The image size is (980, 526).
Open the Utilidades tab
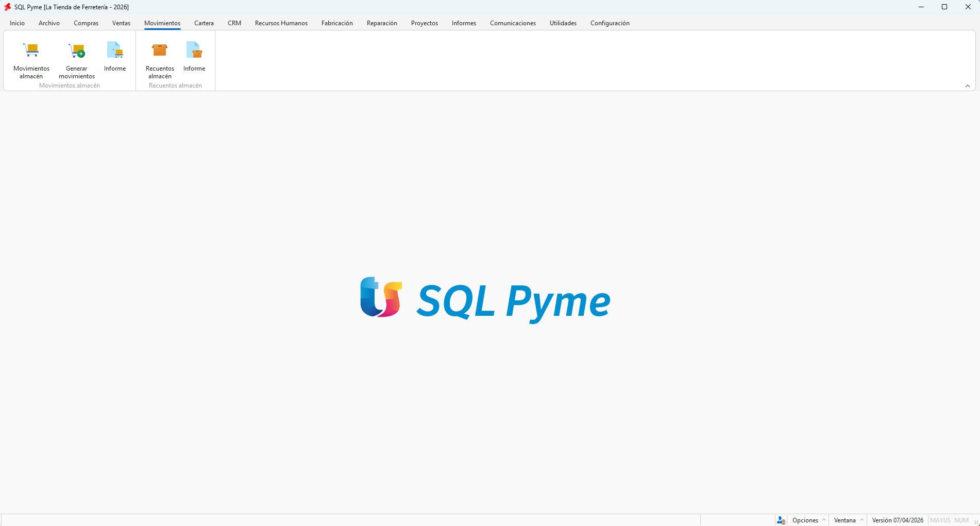point(563,23)
